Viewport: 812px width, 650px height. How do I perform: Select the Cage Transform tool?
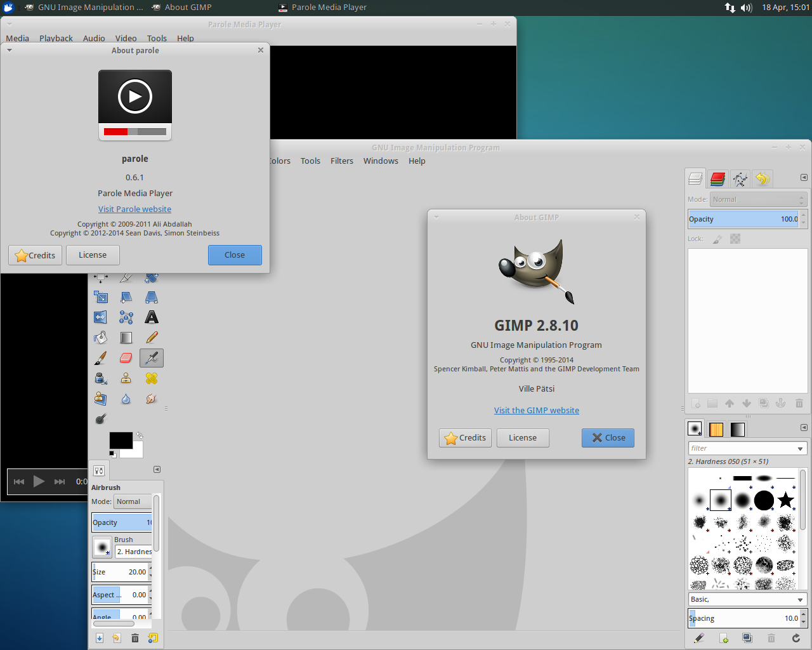click(126, 317)
